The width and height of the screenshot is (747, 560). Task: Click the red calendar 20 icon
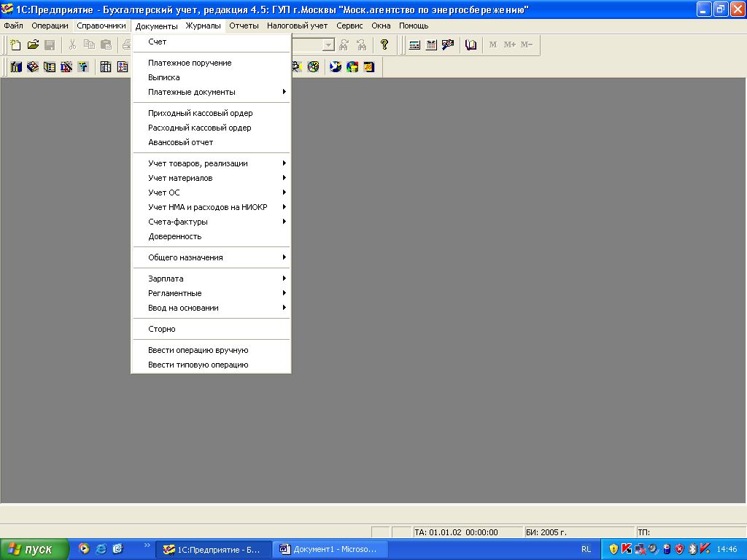(368, 67)
